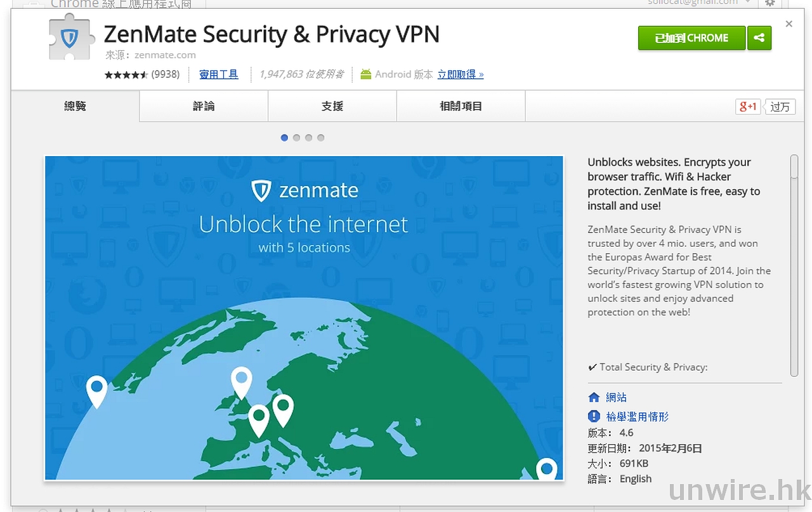Open the 相關項目 tab

point(461,107)
